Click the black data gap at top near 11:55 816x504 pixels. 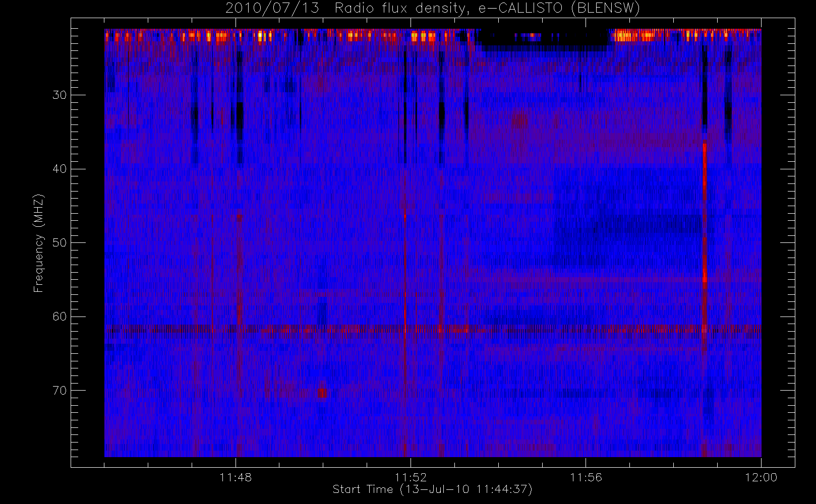pyautogui.click(x=545, y=40)
